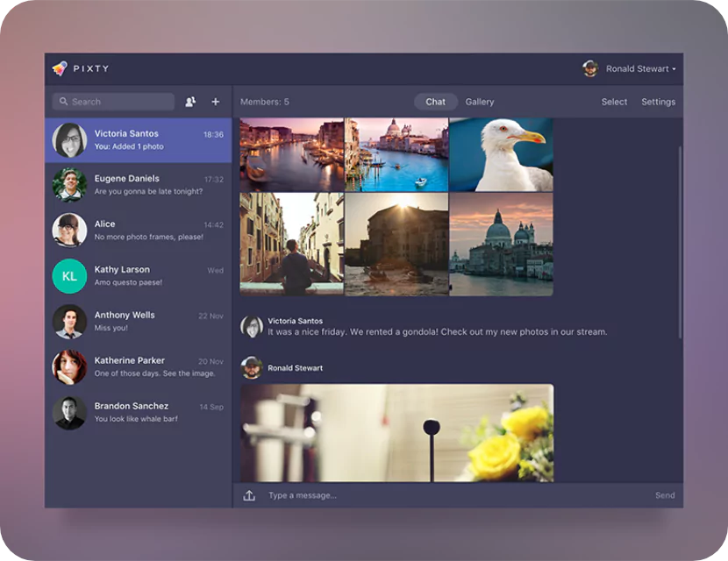Click the Pixty rocket logo icon

pos(60,68)
